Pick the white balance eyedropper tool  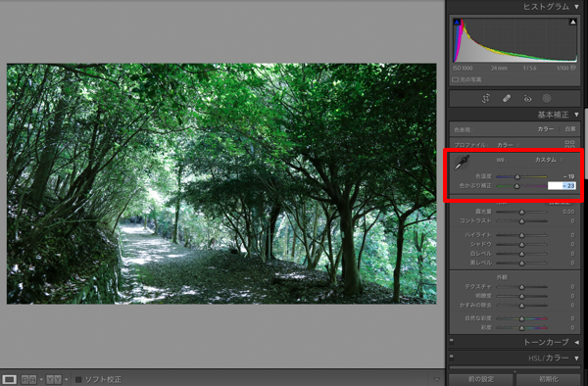(462, 163)
